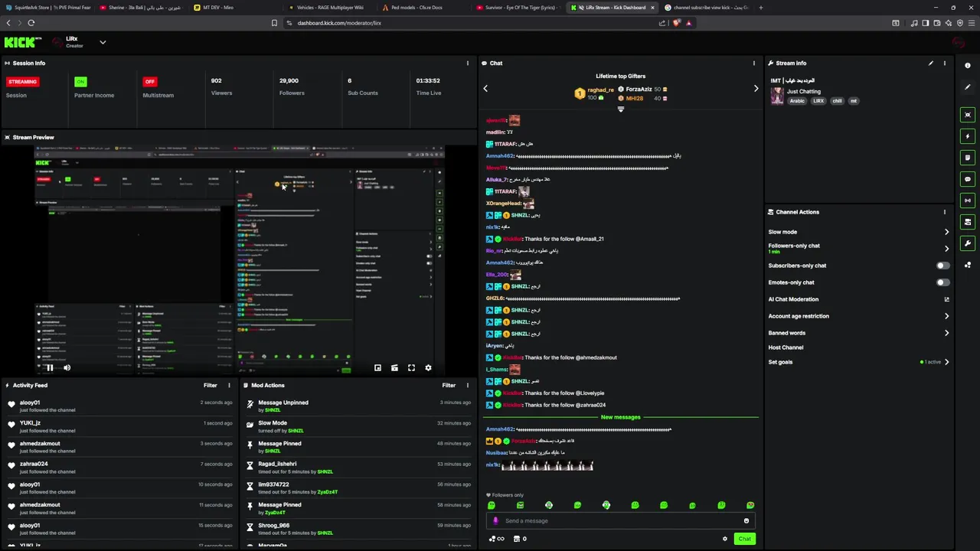Toggle theater mode in stream preview
Image resolution: width=980 pixels, height=551 pixels.
pyautogui.click(x=394, y=368)
